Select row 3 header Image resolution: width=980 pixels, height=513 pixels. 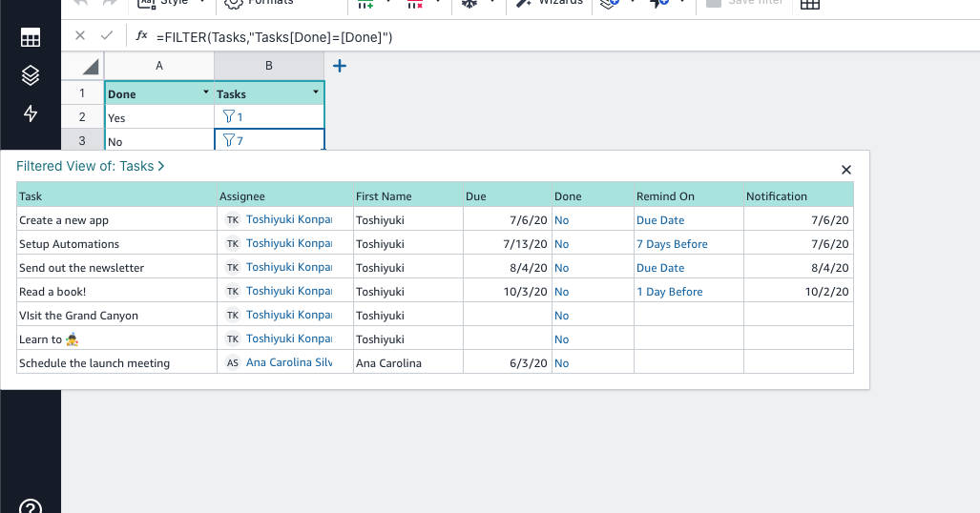pos(82,140)
